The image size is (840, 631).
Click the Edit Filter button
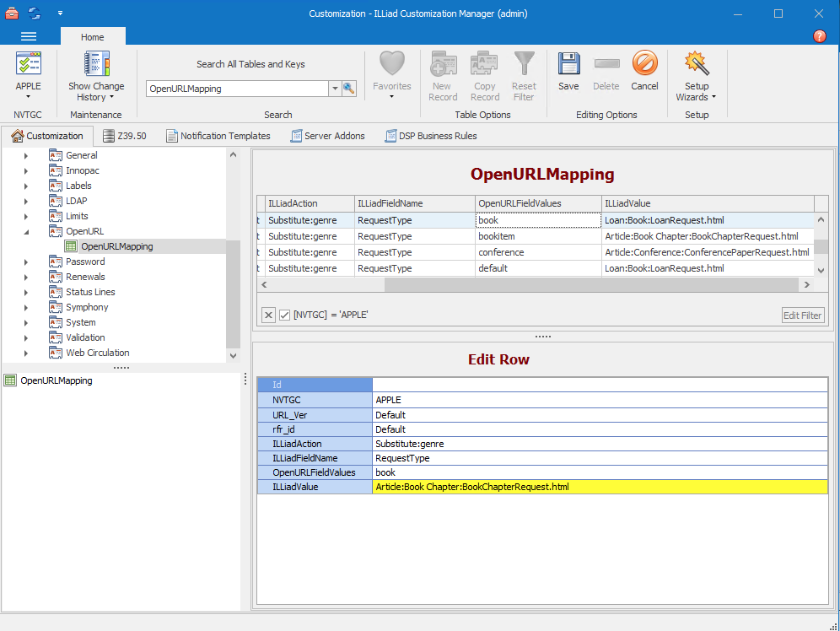tap(802, 315)
